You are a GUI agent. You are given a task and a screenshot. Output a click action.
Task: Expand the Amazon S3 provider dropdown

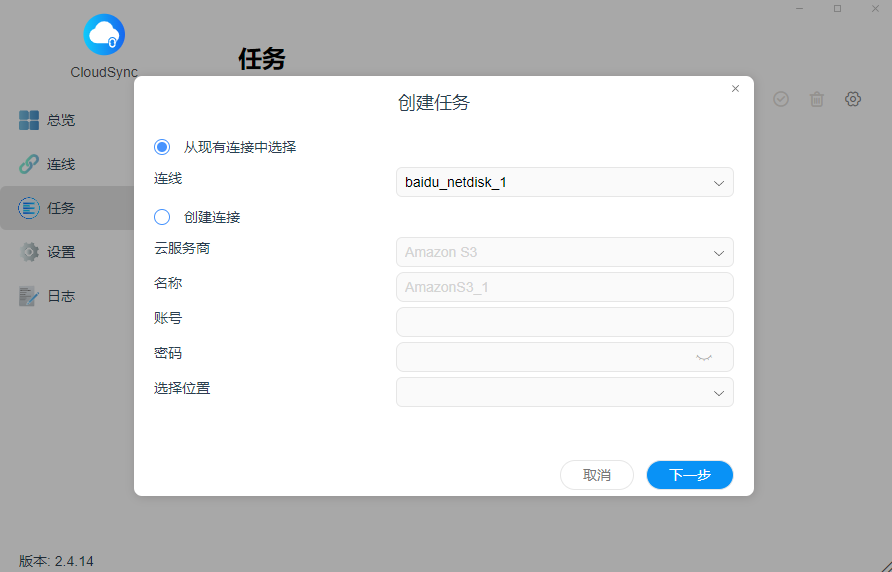tap(564, 252)
